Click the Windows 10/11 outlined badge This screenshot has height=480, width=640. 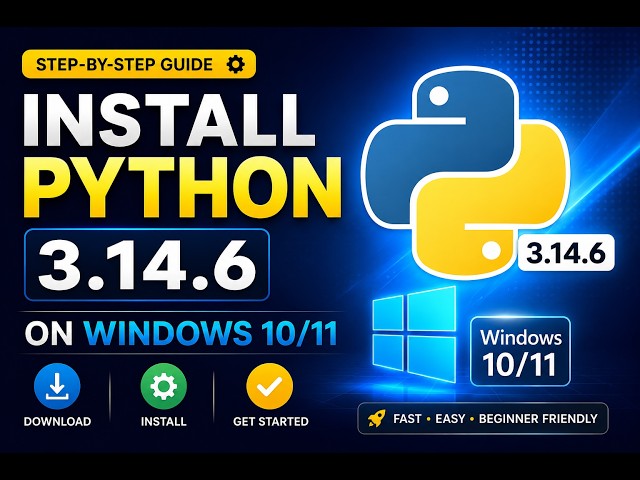point(520,351)
